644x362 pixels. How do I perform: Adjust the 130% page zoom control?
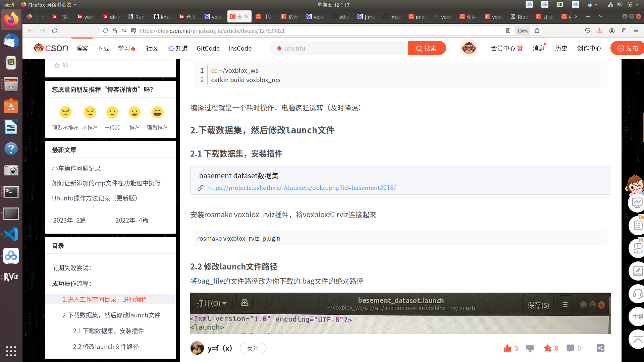522,31
